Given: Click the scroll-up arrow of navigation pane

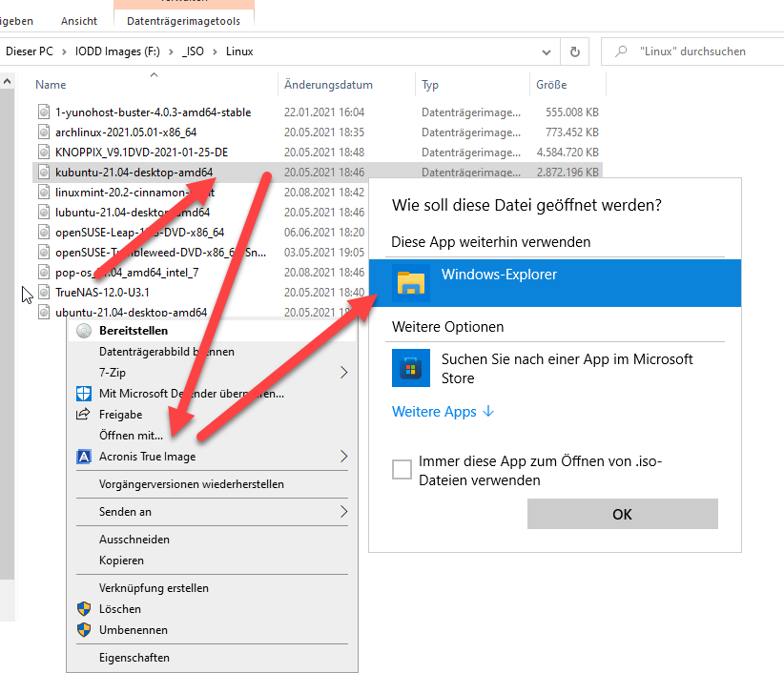Looking at the screenshot, I should (7, 81).
